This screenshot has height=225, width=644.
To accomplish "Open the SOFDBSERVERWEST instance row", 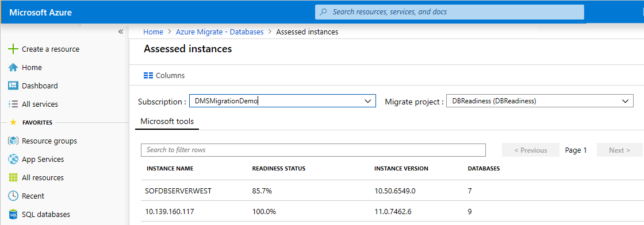I will (392, 191).
